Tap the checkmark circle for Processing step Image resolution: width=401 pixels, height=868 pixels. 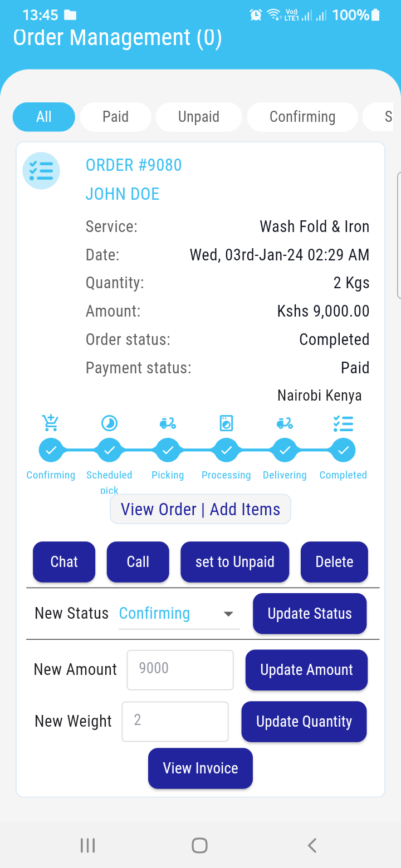point(226,450)
